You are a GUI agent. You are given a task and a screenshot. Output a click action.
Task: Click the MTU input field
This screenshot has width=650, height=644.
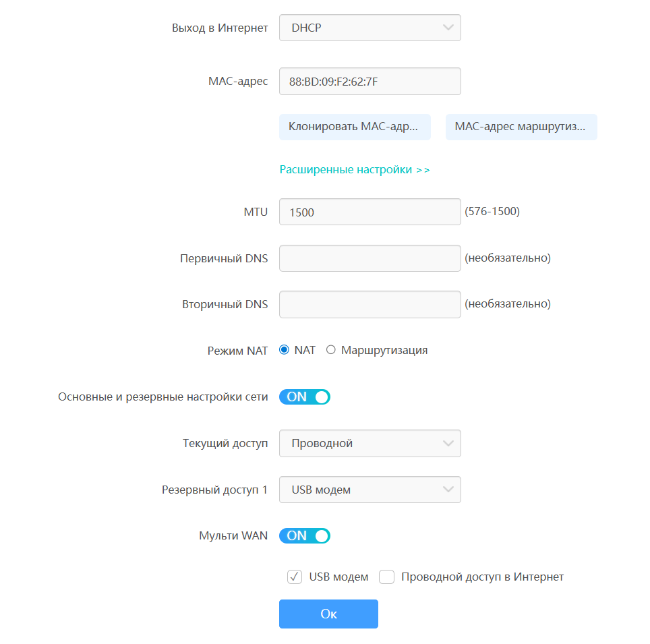370,212
